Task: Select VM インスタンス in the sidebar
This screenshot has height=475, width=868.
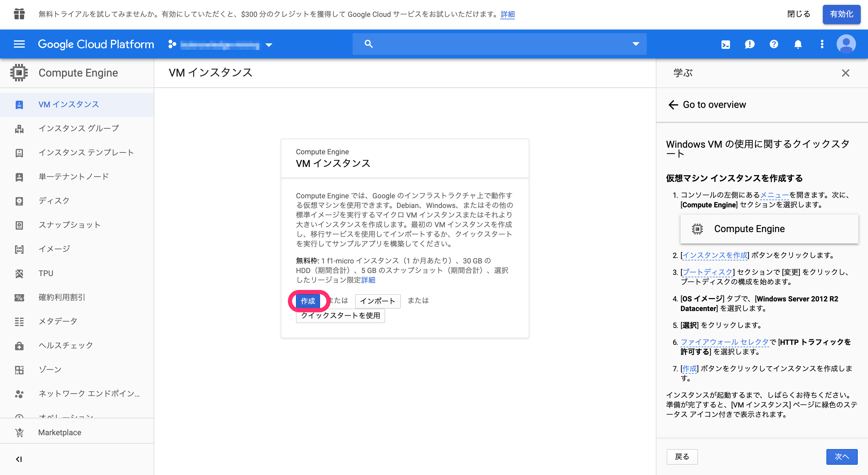Action: point(69,104)
